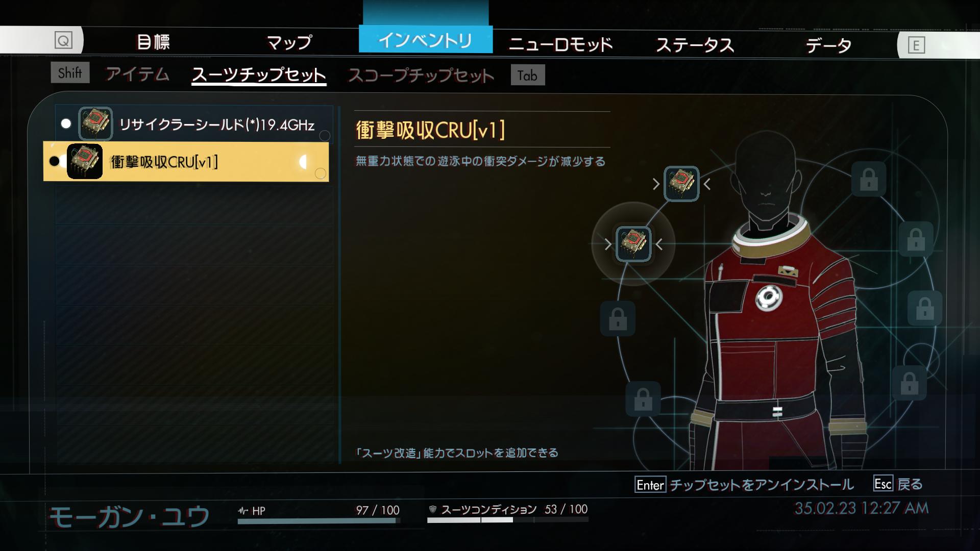Select the リサイクラーシールド chip icon in the list
Image resolution: width=980 pixels, height=551 pixels.
(95, 124)
